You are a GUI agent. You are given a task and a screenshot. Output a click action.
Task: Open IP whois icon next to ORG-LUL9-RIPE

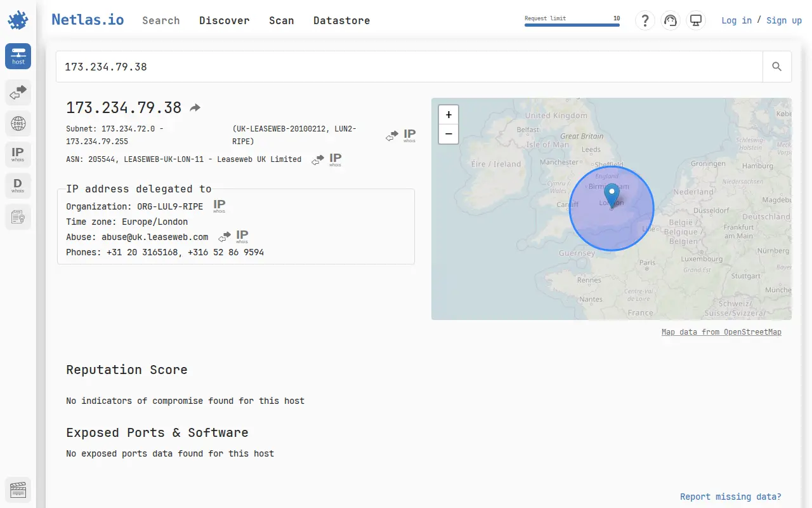(219, 206)
